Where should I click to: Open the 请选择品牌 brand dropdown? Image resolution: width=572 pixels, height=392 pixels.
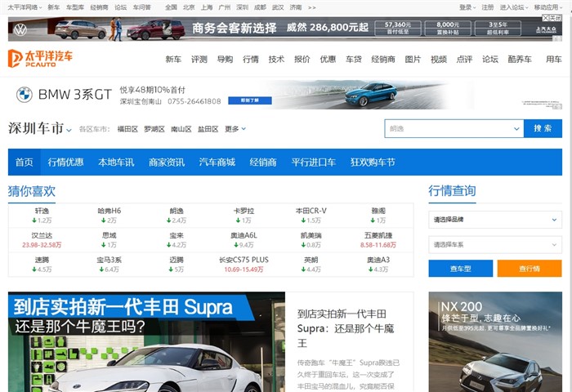[x=495, y=220]
